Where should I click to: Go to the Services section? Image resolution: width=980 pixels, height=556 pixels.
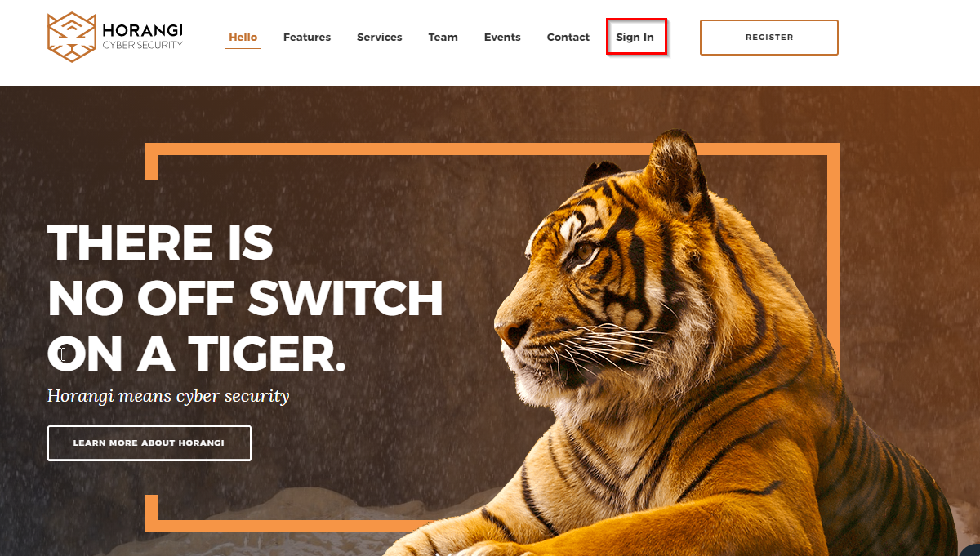pos(380,37)
